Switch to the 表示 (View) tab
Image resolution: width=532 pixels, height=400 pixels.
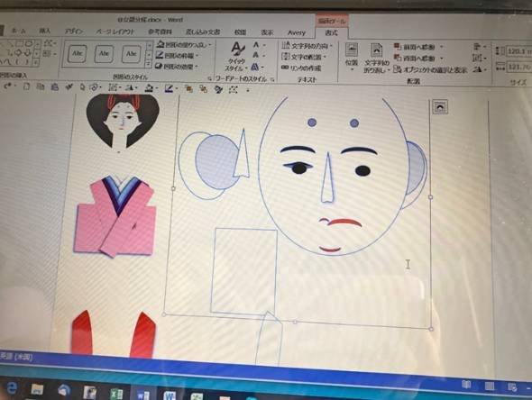tap(267, 32)
